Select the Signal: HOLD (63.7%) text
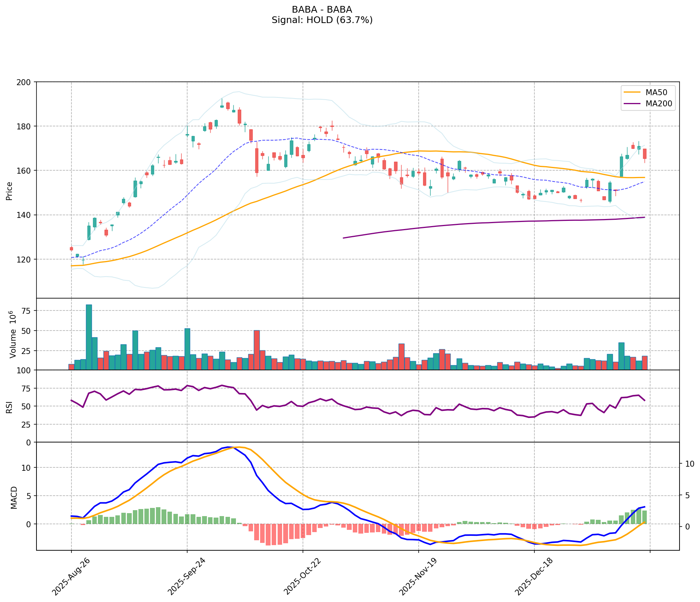 pos(322,20)
